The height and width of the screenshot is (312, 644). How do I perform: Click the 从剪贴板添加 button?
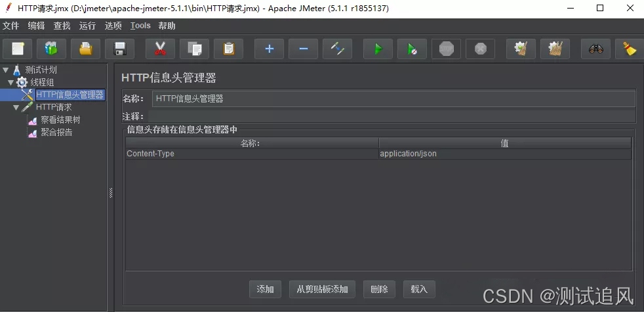tap(323, 290)
